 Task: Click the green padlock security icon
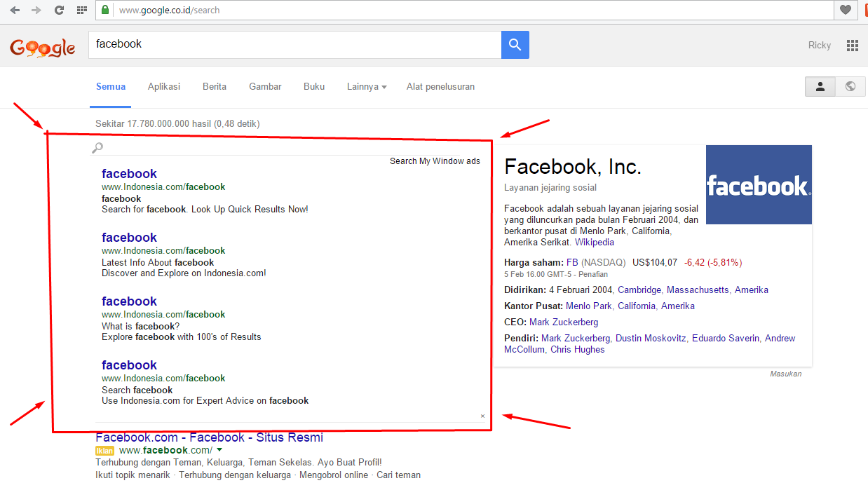(x=105, y=10)
